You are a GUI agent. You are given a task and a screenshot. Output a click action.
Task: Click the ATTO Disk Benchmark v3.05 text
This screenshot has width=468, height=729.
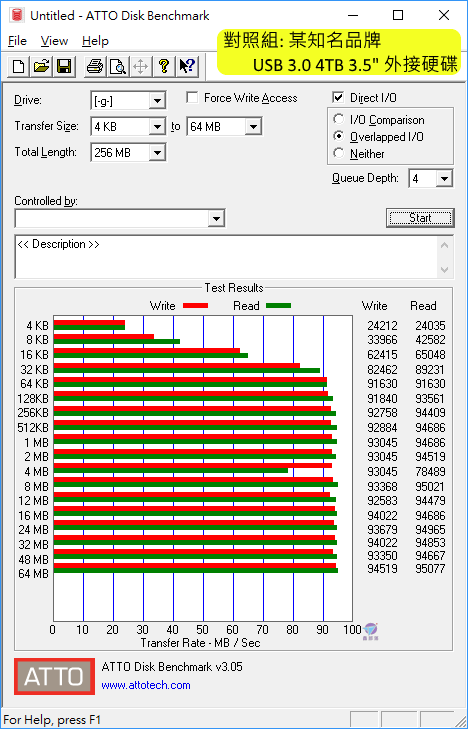(x=172, y=667)
